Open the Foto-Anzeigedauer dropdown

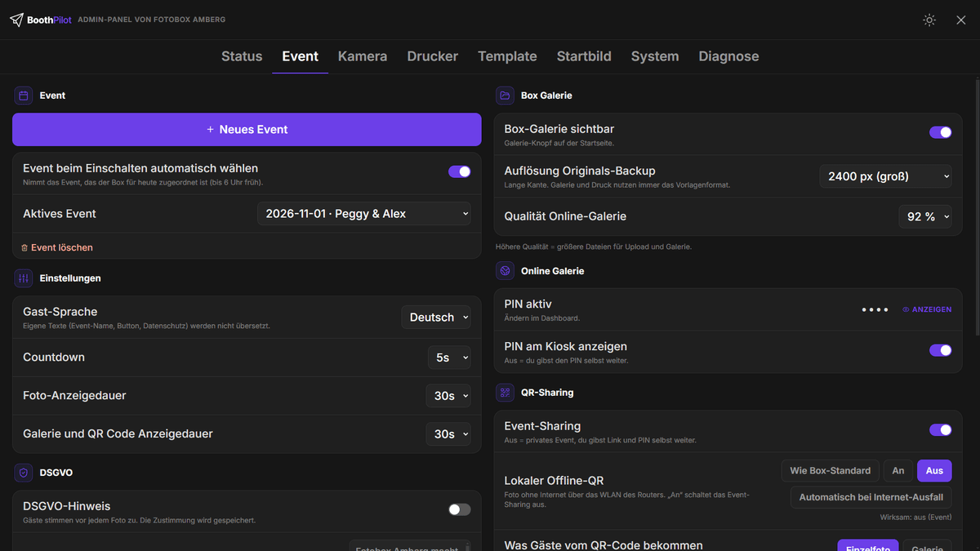tap(448, 396)
